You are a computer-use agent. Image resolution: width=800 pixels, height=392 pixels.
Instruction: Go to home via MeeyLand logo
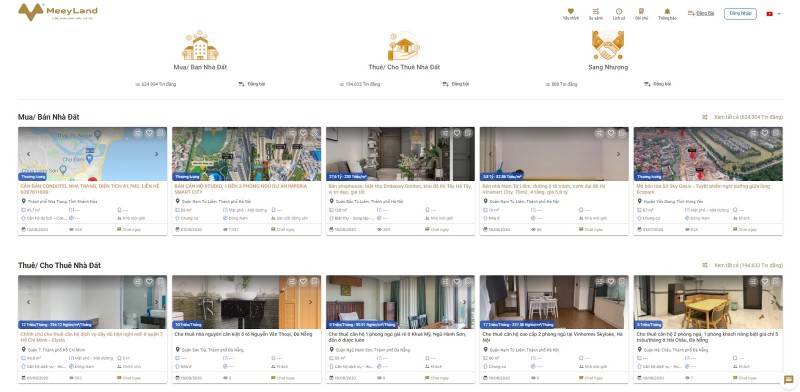[58, 12]
